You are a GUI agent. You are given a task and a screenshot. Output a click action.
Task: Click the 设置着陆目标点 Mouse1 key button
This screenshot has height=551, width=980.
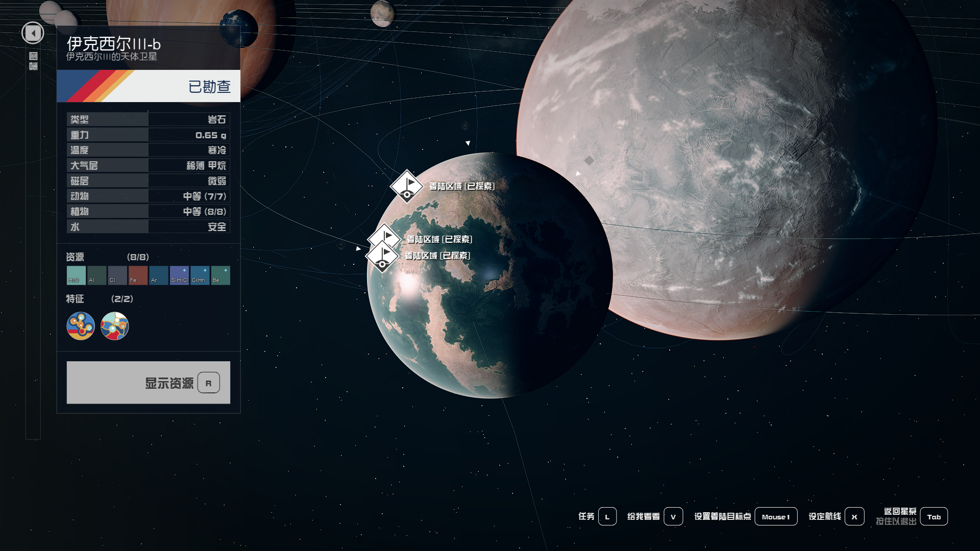click(x=776, y=517)
